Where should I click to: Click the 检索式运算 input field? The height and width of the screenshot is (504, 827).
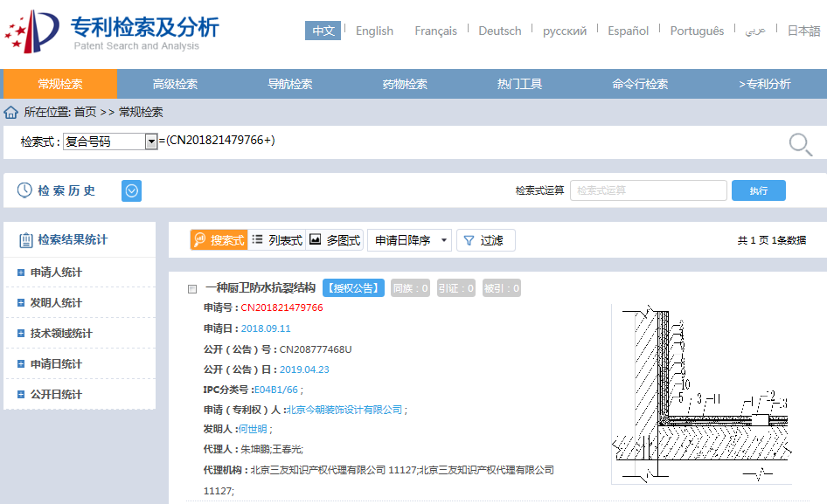click(x=648, y=190)
